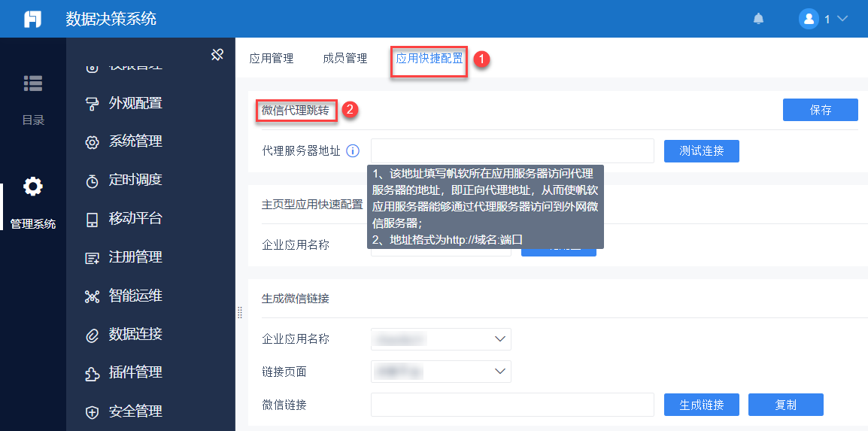The width and height of the screenshot is (868, 431).
Task: Open the 链接页面 dropdown
Action: (x=441, y=372)
